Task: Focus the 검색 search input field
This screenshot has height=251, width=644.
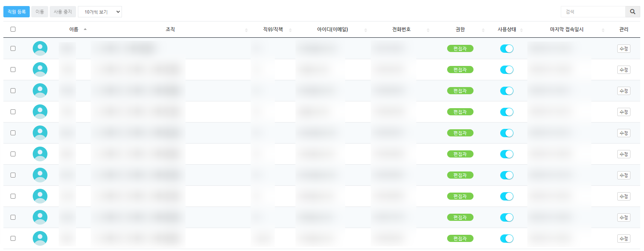Action: click(593, 12)
